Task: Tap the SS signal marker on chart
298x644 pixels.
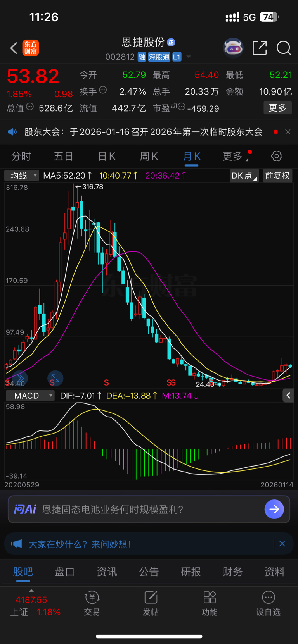Action: (171, 383)
